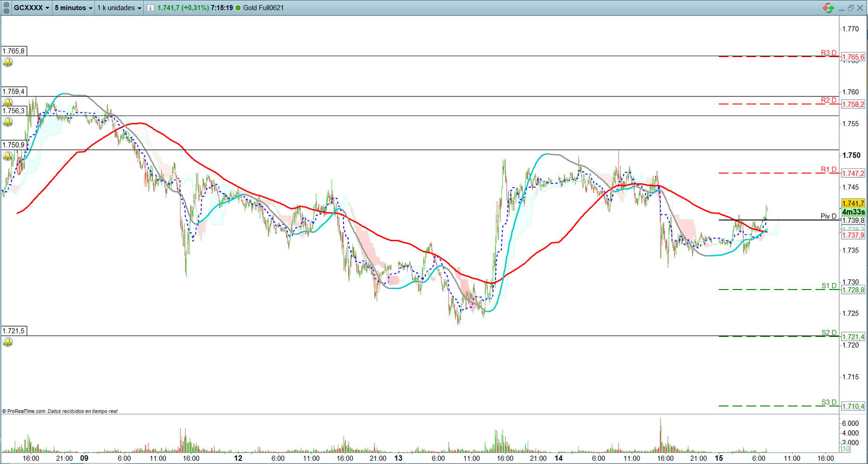Viewport: 868px width, 464px height.
Task: Click the S2 D pivot label
Action: (x=829, y=333)
